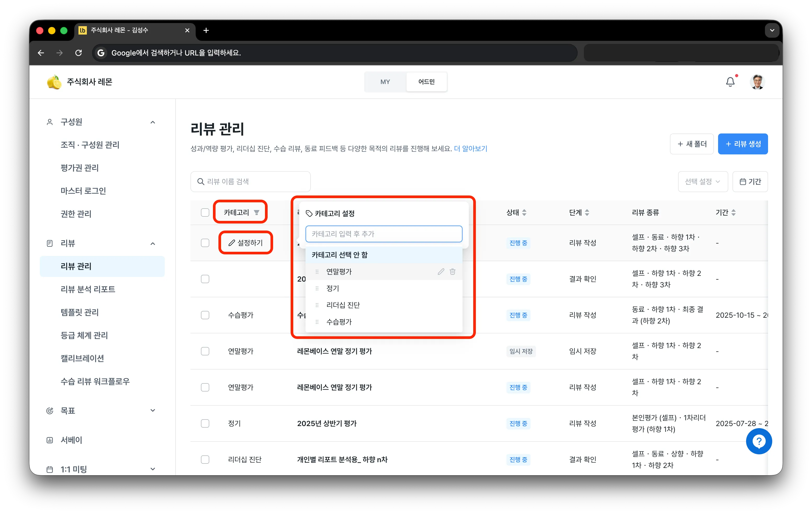This screenshot has height=514, width=812.
Task: Collapse the 리뷰 sidebar section
Action: pos(153,243)
